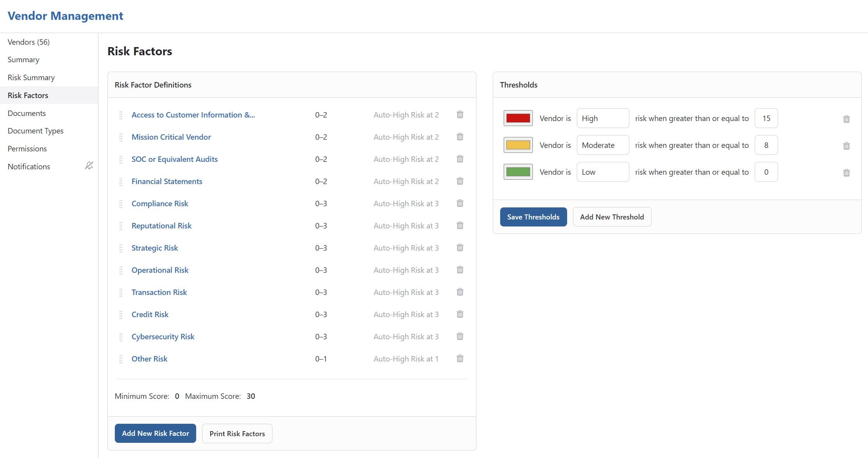Click trash icon for Compliance Risk row
Image resolution: width=868 pixels, height=458 pixels.
pyautogui.click(x=460, y=204)
